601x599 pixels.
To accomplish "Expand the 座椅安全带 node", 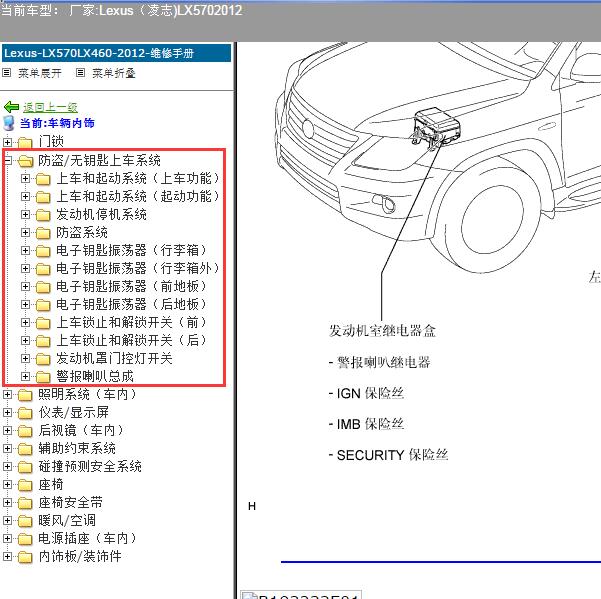I will (x=7, y=502).
